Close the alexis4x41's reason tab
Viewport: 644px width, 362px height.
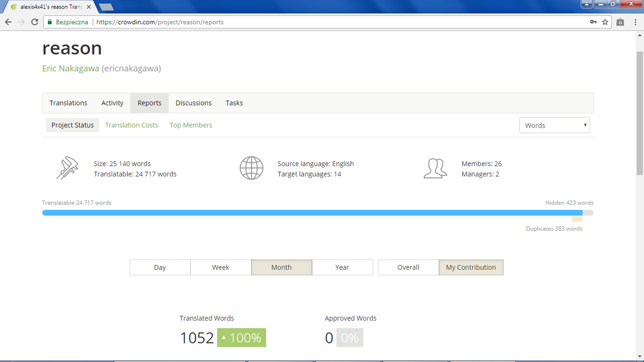[x=90, y=7]
